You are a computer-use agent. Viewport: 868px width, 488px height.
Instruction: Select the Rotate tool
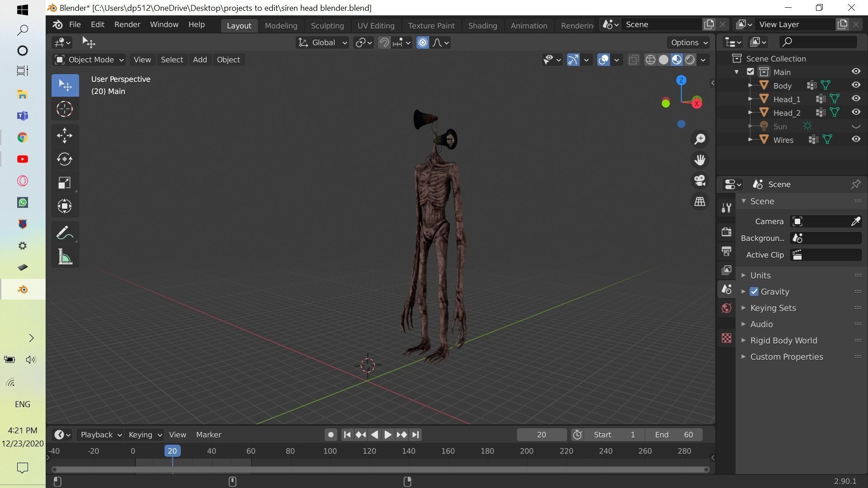tap(65, 159)
